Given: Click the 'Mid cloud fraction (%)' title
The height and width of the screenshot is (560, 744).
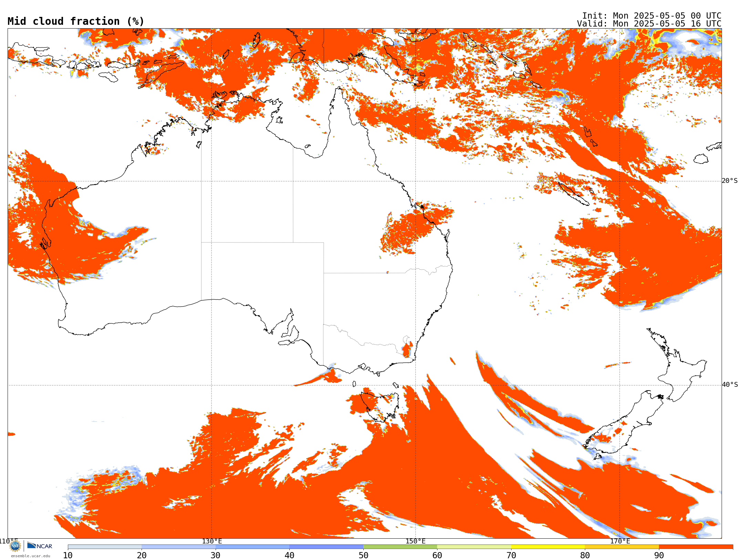Looking at the screenshot, I should pos(76,21).
